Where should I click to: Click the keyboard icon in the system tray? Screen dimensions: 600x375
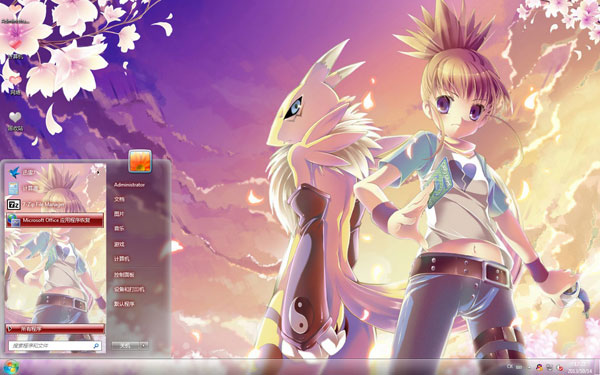tap(519, 367)
